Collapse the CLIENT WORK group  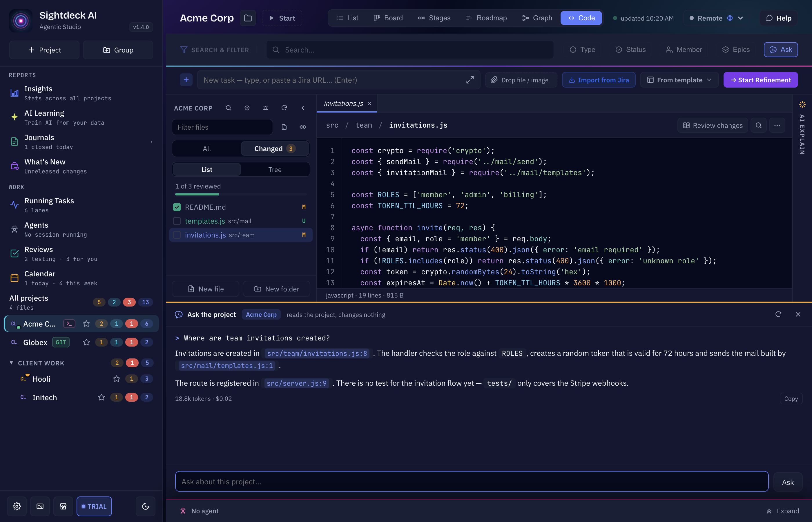[11, 363]
